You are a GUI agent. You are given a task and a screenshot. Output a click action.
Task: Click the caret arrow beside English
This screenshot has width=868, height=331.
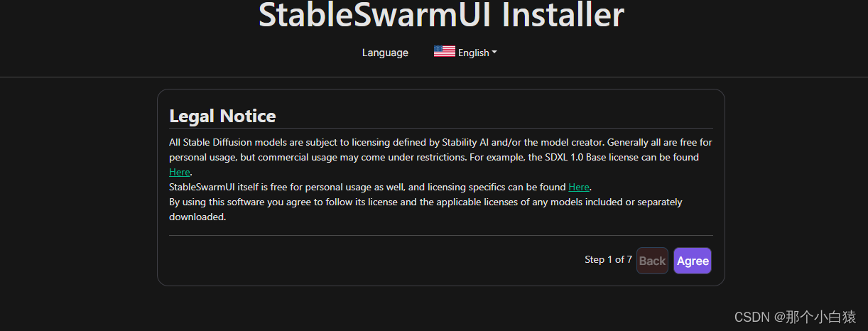(494, 53)
